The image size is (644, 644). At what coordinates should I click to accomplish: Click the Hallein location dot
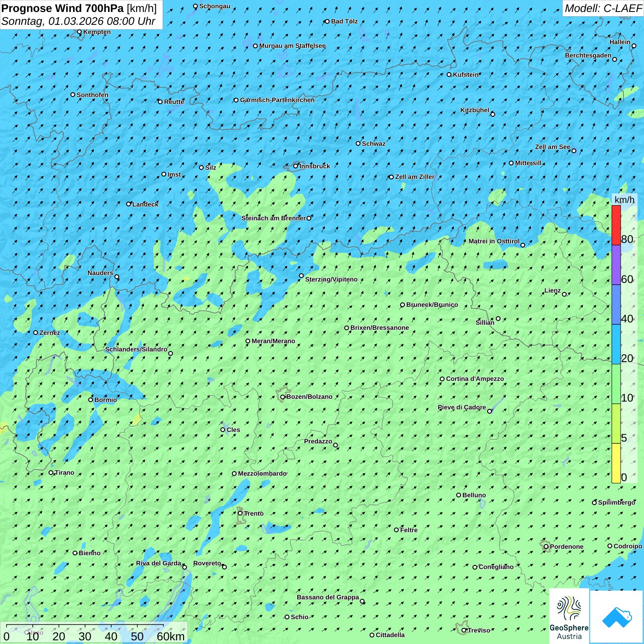coord(634,46)
